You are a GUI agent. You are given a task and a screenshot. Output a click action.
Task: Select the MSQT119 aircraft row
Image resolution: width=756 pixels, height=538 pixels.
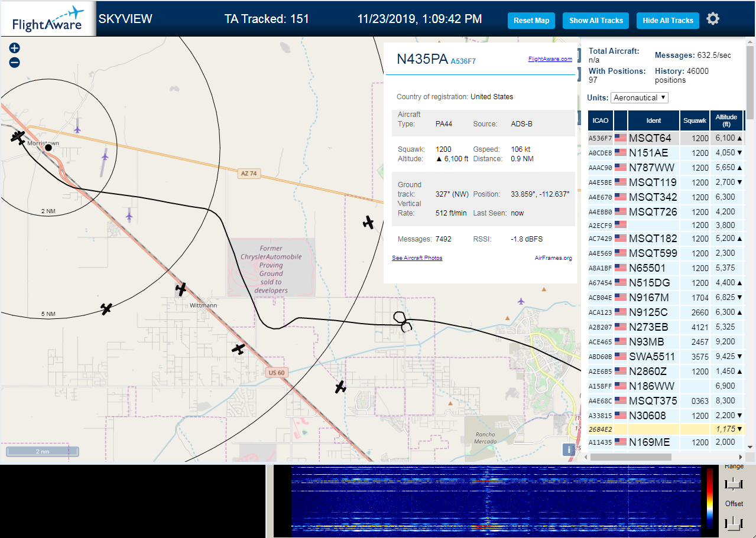click(x=666, y=182)
